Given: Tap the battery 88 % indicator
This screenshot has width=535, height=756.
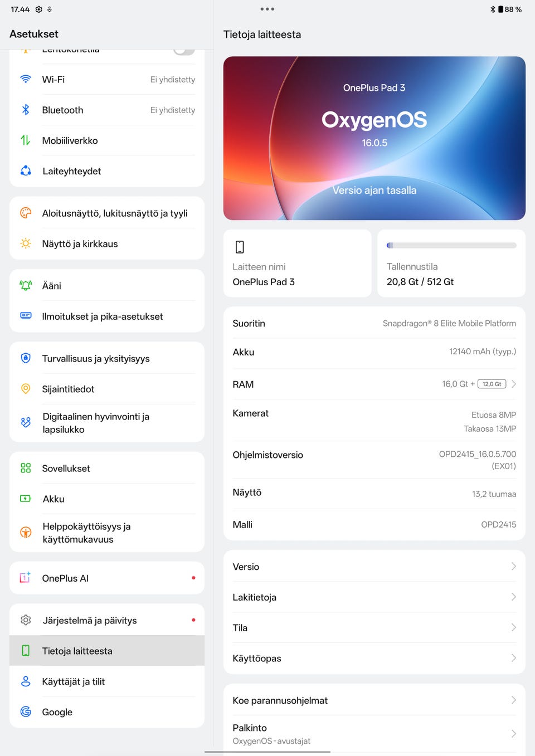Looking at the screenshot, I should click(510, 9).
